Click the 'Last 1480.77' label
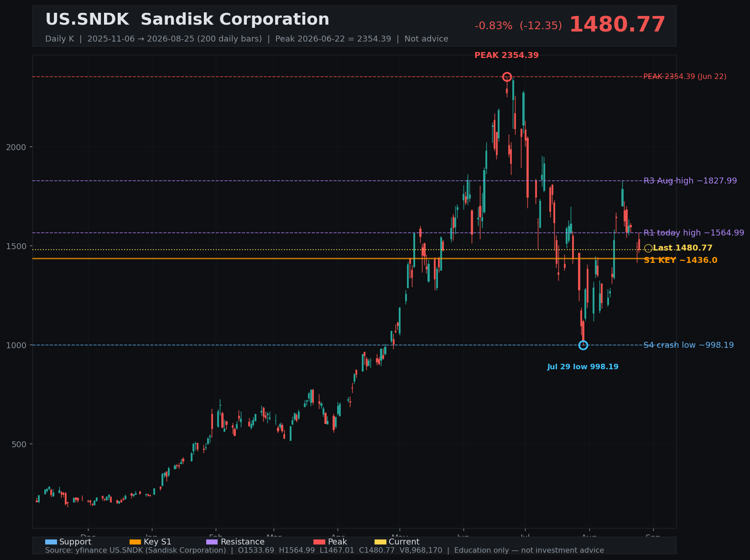Screen dimensions: 750x560 682,248
